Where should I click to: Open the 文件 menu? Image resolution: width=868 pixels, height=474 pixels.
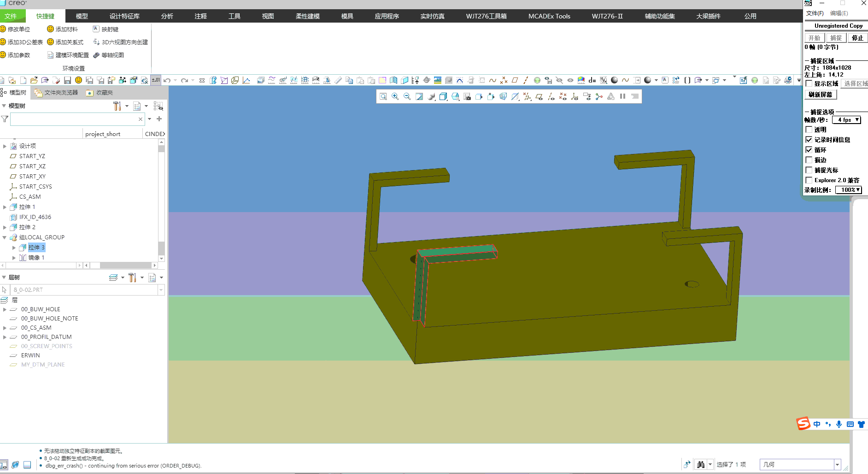[x=11, y=16]
